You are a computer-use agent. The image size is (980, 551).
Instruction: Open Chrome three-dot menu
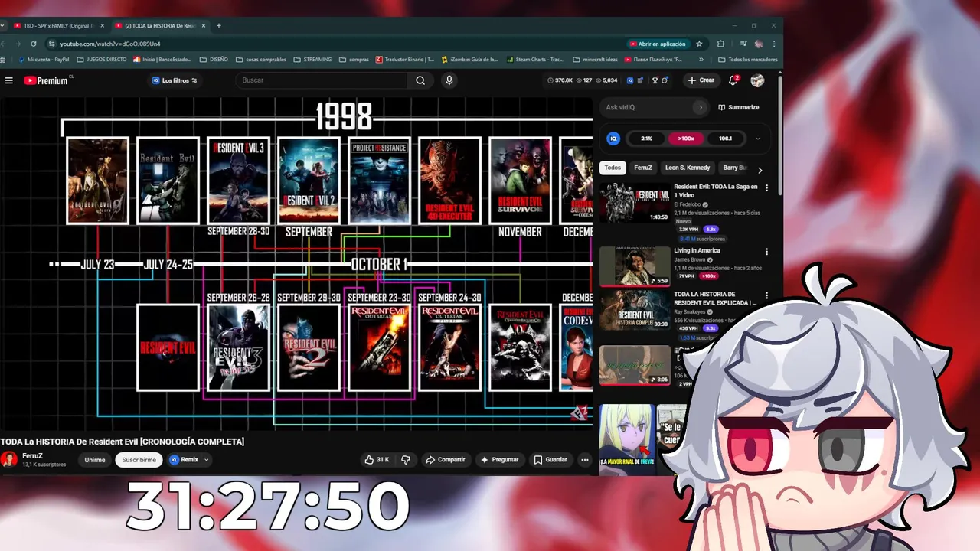[774, 44]
